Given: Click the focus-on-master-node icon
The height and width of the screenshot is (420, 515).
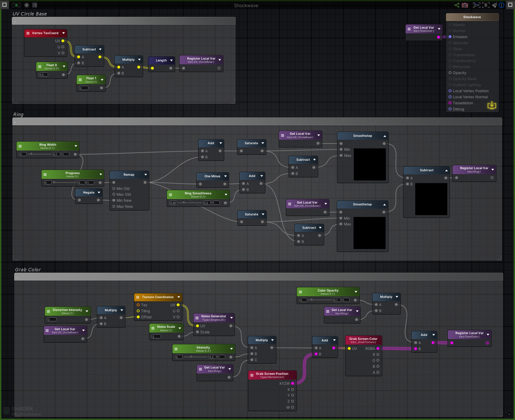Looking at the screenshot, I should (486, 5).
